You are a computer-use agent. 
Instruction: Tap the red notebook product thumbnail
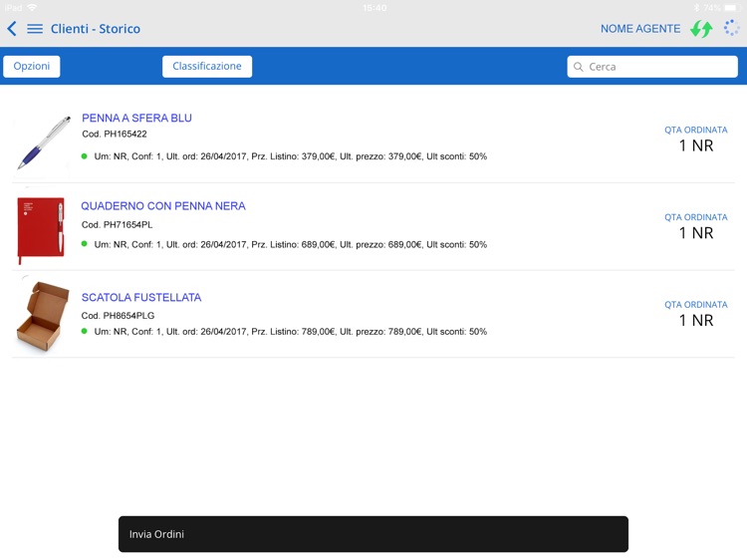pyautogui.click(x=41, y=230)
